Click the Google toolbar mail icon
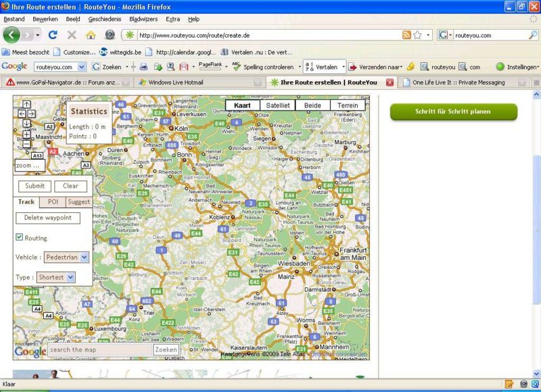This screenshot has height=392, width=541. pyautogui.click(x=183, y=67)
